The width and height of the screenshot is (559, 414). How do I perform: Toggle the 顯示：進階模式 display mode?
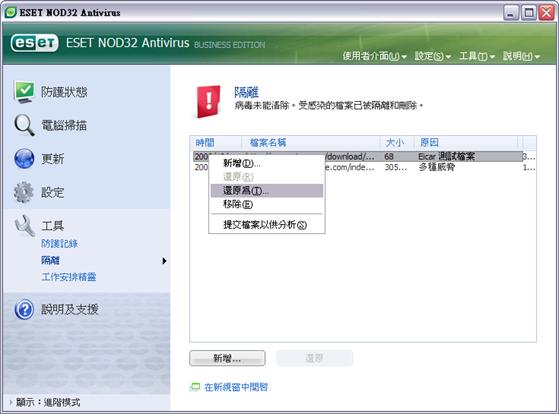pyautogui.click(x=45, y=403)
